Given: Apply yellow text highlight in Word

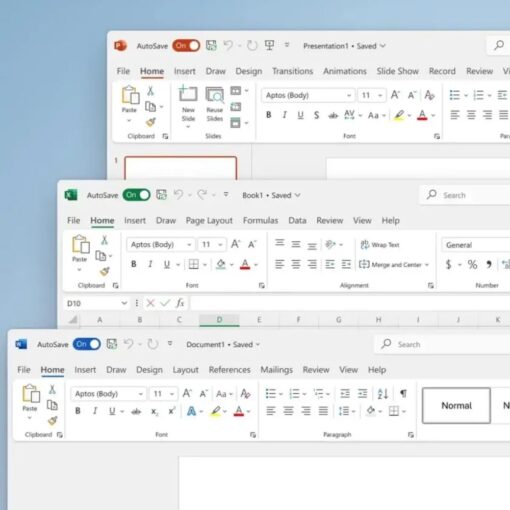Looking at the screenshot, I should (x=216, y=411).
